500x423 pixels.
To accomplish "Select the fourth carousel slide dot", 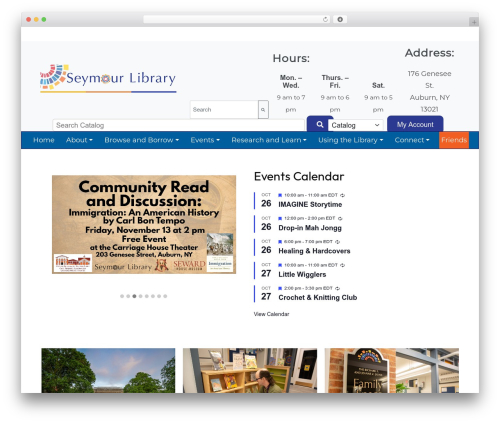I will [x=140, y=296].
